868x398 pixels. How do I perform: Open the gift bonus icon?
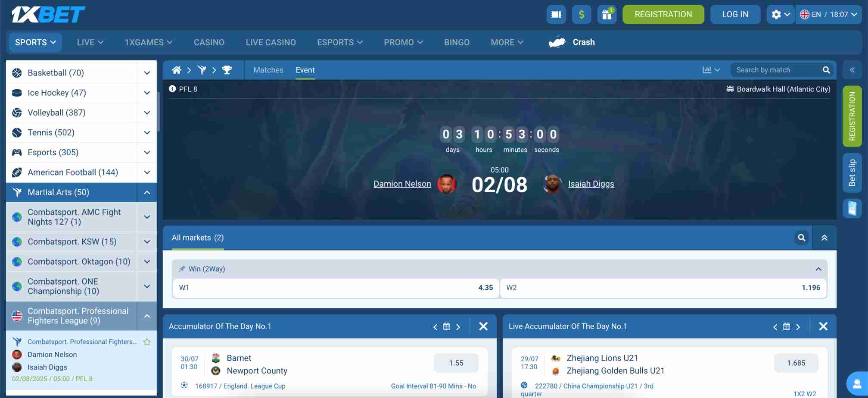607,14
